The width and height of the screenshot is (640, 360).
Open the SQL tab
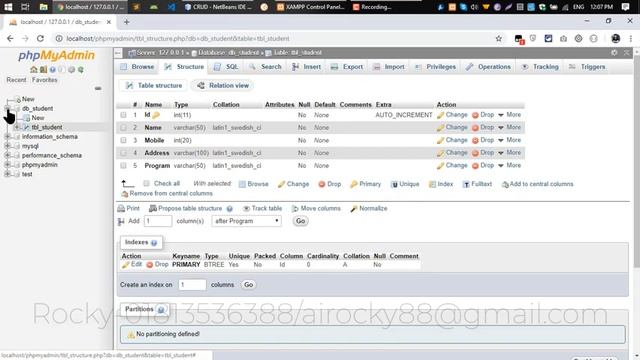226,67
